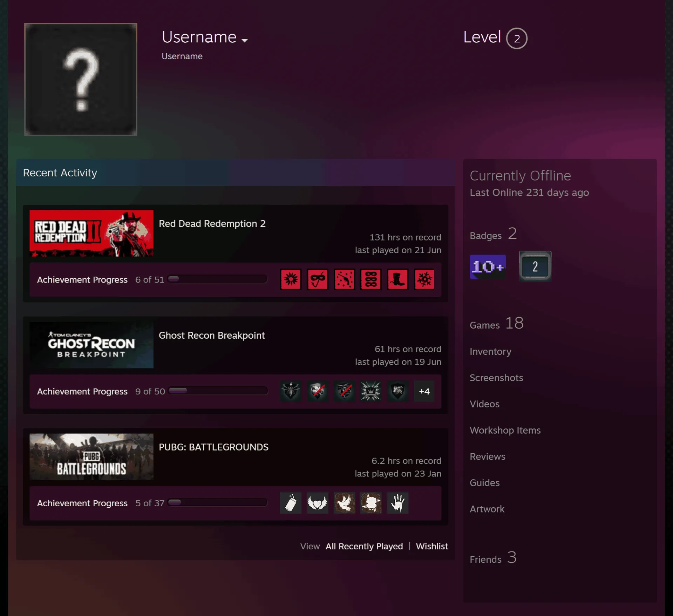
Task: Open the Friends list
Action: pos(493,558)
